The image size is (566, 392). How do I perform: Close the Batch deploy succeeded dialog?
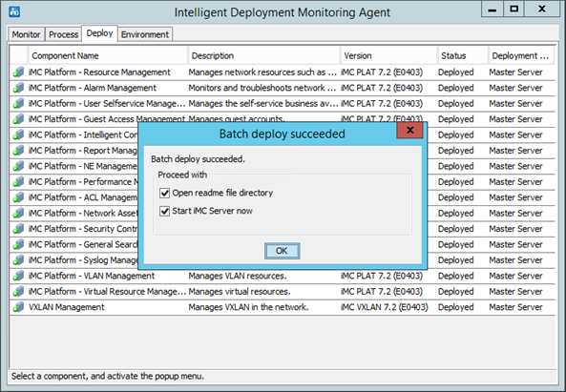[x=409, y=130]
